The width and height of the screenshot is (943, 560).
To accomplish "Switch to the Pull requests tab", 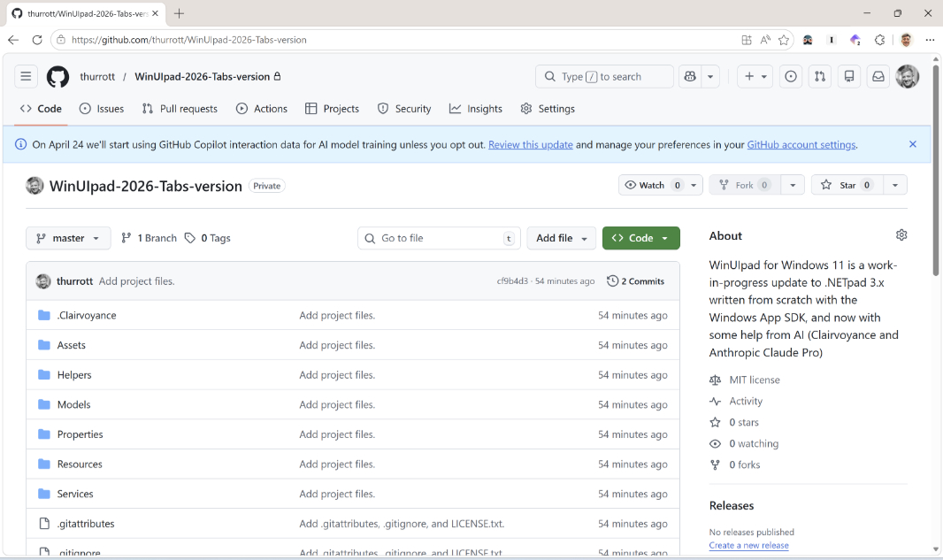I will tap(180, 109).
